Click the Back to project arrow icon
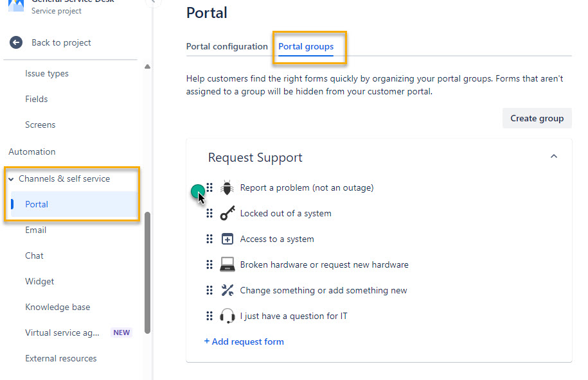The height and width of the screenshot is (380, 588). (x=15, y=42)
